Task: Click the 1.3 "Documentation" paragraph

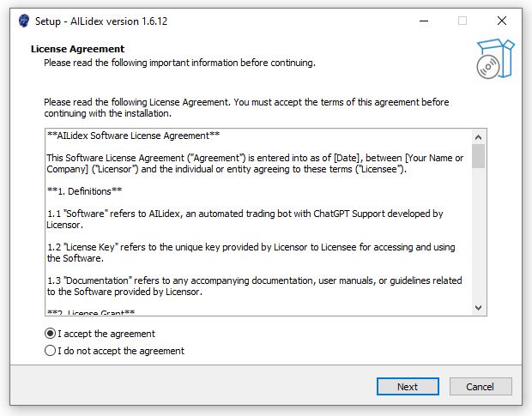Action: 255,286
